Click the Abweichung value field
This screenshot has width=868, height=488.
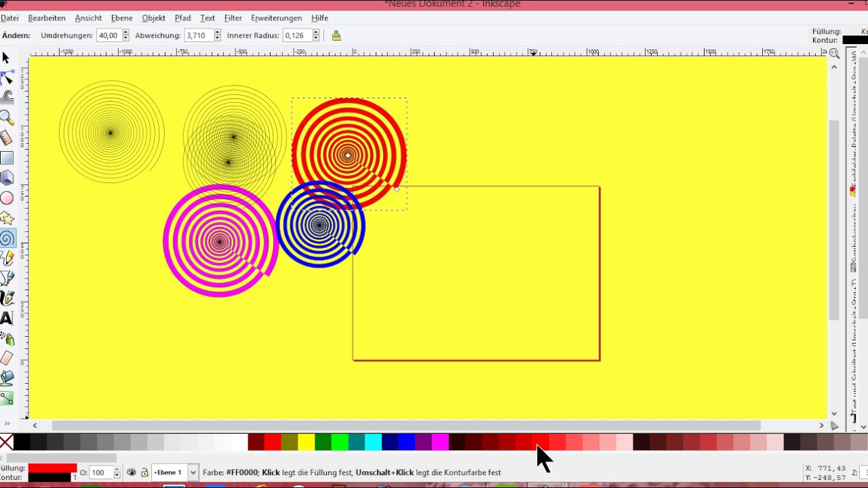[199, 35]
